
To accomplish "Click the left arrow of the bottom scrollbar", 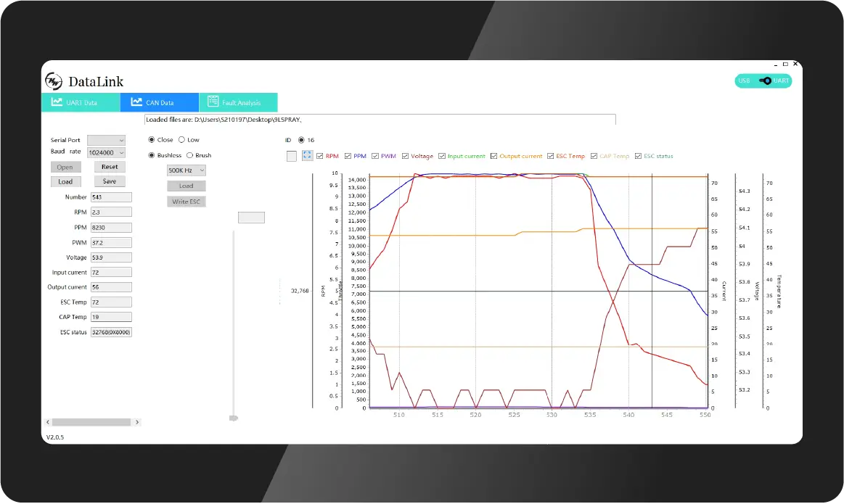I will pyautogui.click(x=48, y=421).
